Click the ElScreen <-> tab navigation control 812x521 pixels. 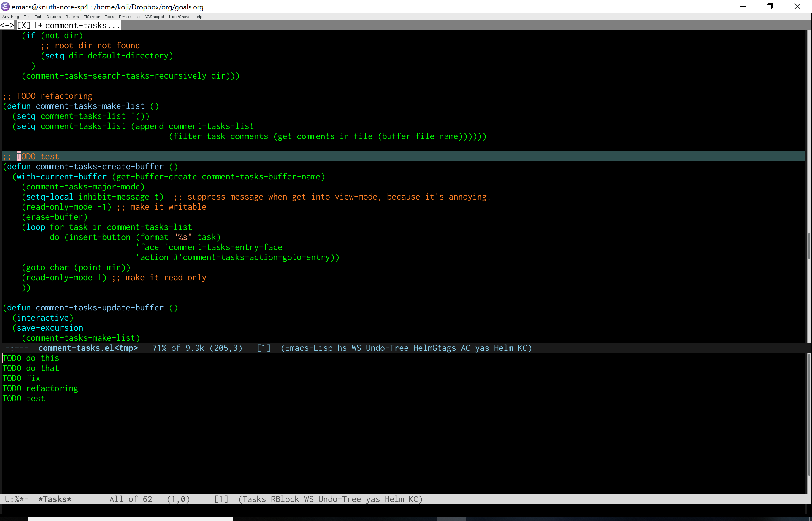[x=7, y=26]
